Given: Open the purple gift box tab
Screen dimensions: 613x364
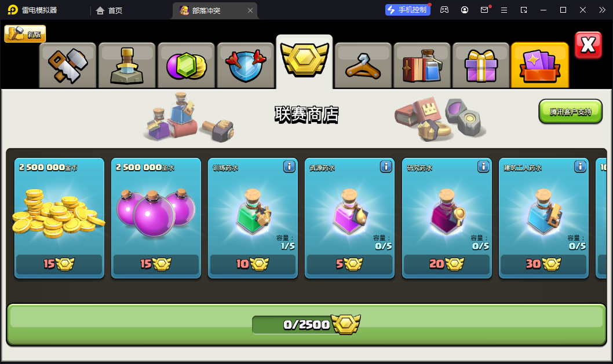Looking at the screenshot, I should pos(481,65).
